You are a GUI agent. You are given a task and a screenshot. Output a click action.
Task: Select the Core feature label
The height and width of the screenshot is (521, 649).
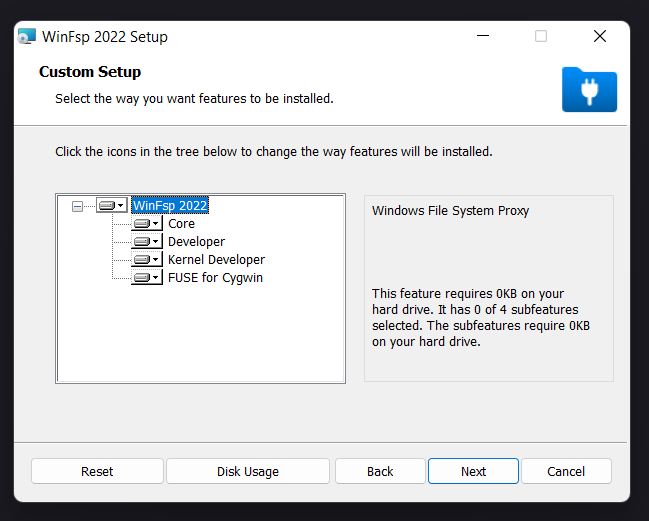181,223
